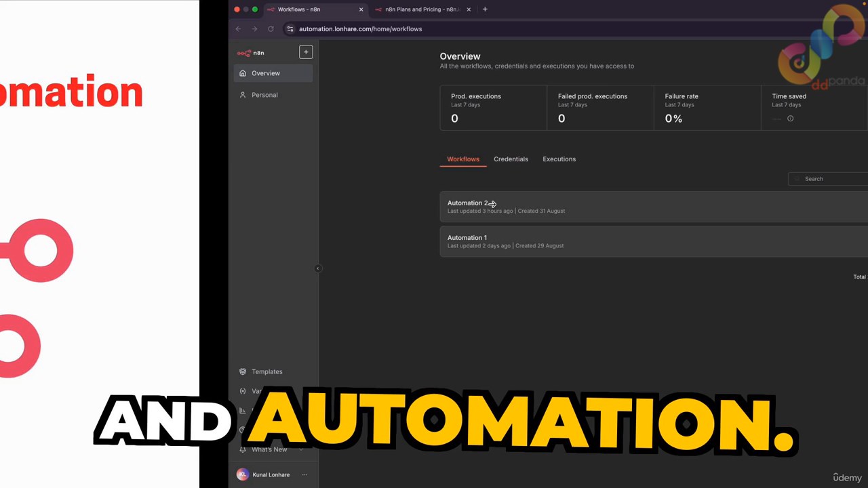Image resolution: width=868 pixels, height=488 pixels.
Task: Click the Overview home icon
Action: [243, 73]
